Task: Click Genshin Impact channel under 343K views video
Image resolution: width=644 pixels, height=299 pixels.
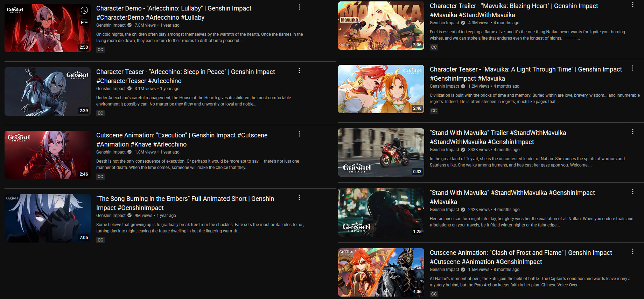Action: pyautogui.click(x=444, y=150)
